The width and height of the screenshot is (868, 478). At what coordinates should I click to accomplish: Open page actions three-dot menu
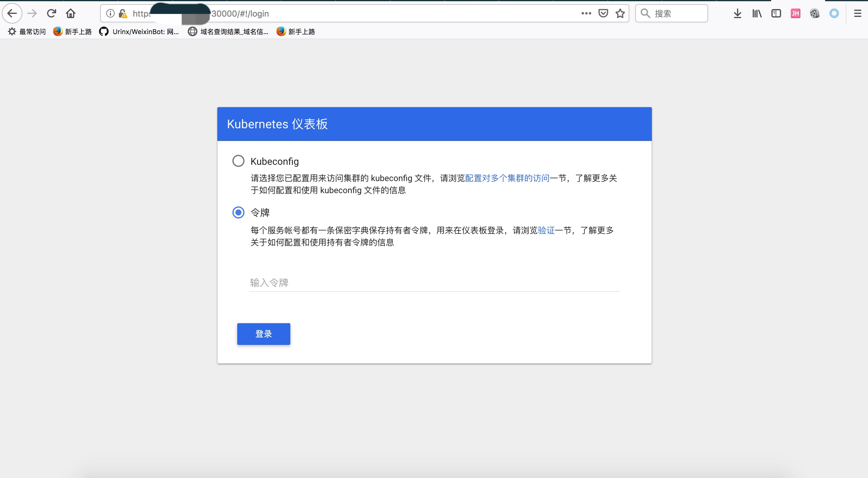click(586, 14)
